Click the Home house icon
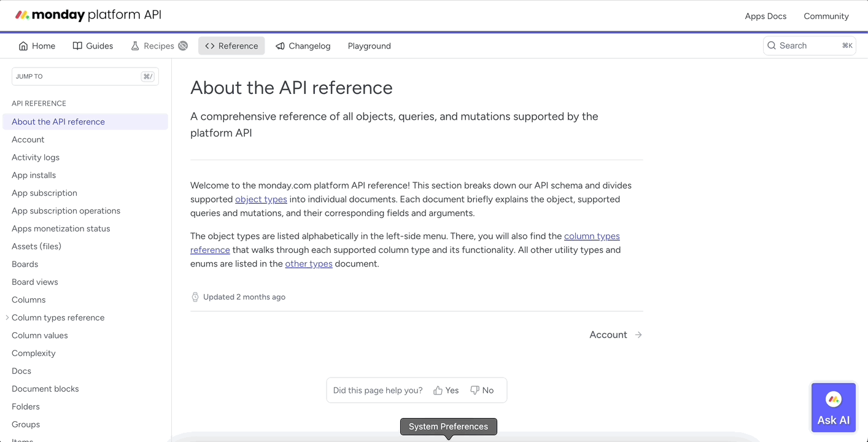 [x=23, y=46]
